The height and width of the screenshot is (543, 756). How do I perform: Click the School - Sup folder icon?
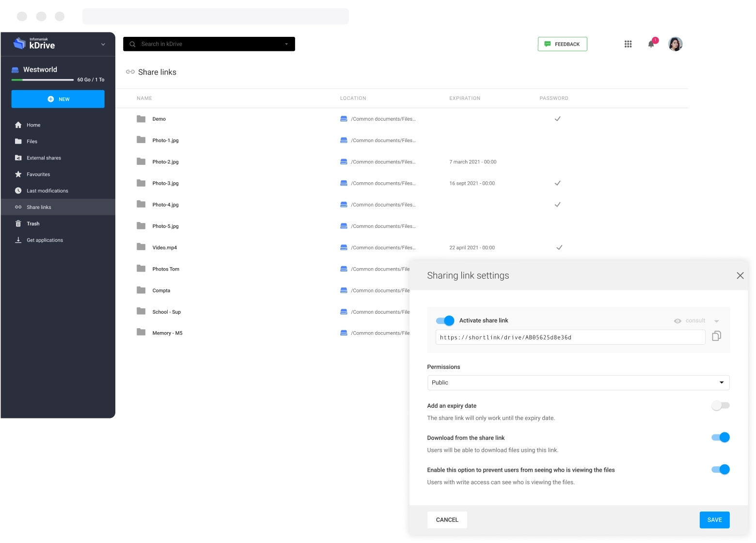click(141, 311)
